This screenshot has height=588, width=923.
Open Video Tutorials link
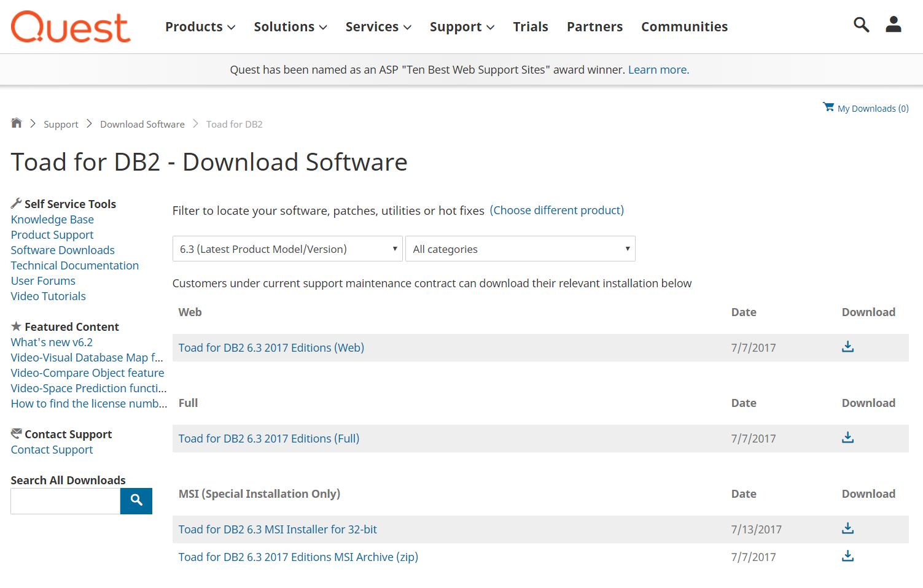(49, 296)
